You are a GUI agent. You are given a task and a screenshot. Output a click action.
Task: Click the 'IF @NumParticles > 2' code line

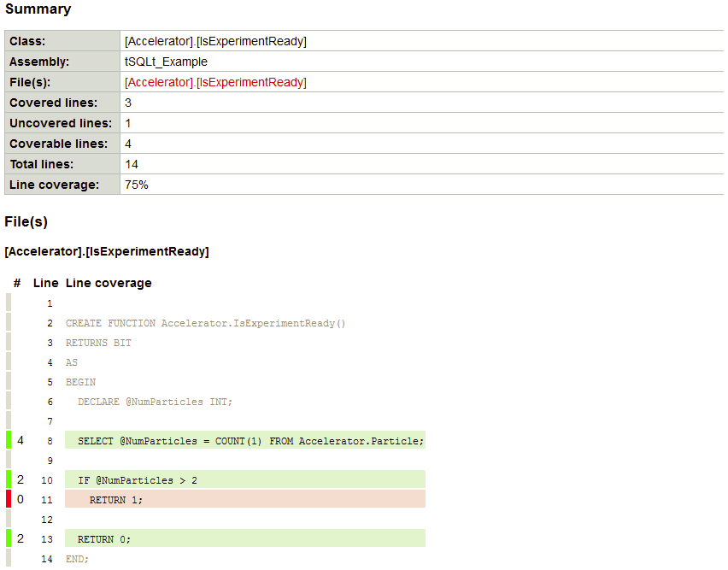pyautogui.click(x=138, y=480)
